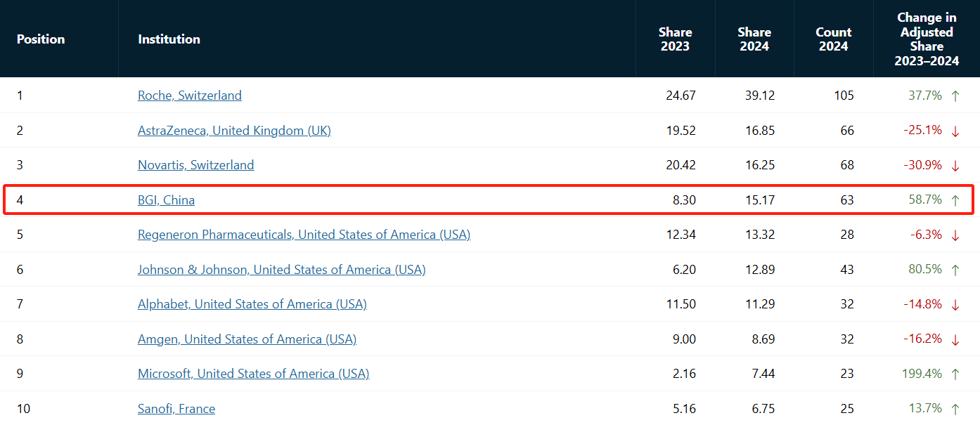
Task: Click Microsoft's count value 23
Action: 847,374
